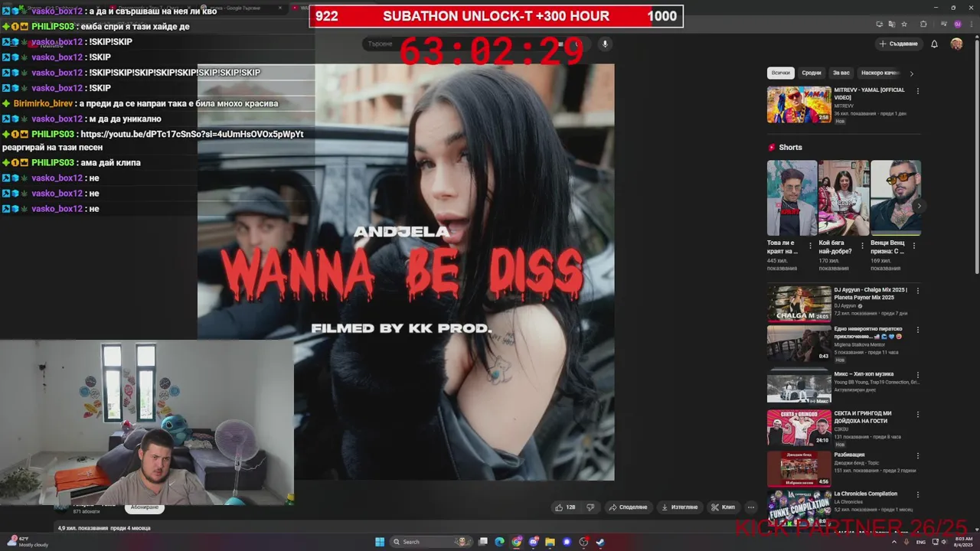980x551 pixels.
Task: Advance Shorts shelf with next arrow
Action: click(919, 206)
